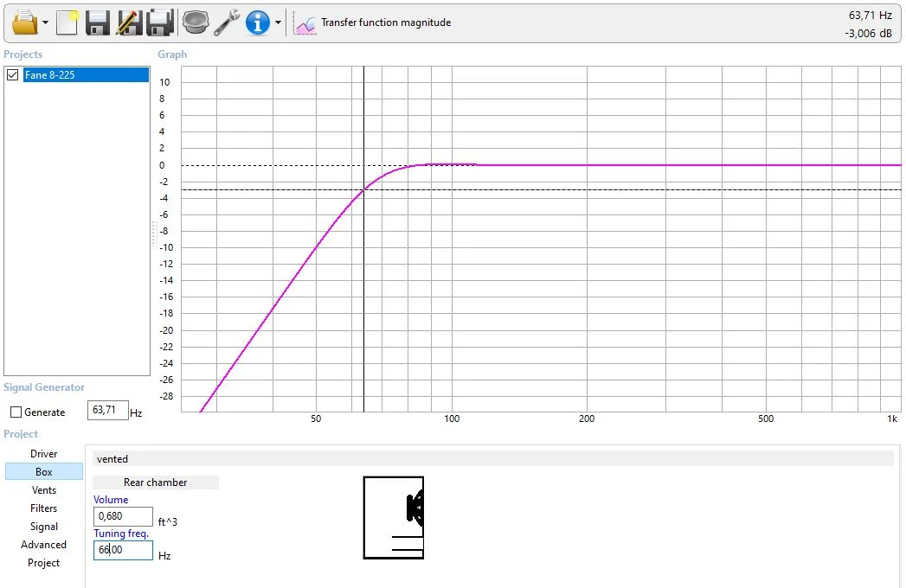This screenshot has height=588, width=906.
Task: Click the blue info icon
Action: tap(257, 22)
